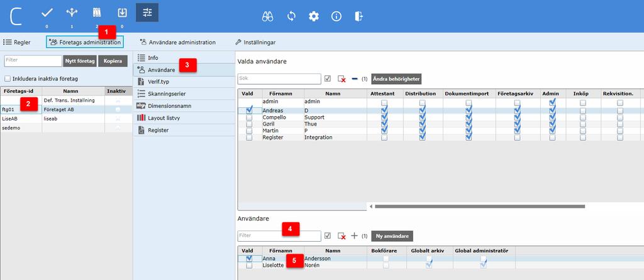The height and width of the screenshot is (280, 644).
Task: Show info with the circled i icon
Action: click(336, 16)
